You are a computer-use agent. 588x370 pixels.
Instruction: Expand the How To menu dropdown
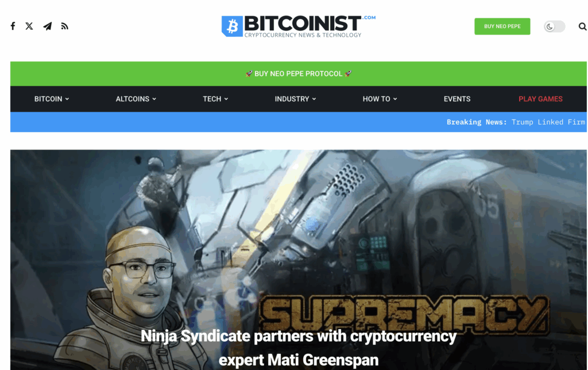[380, 99]
